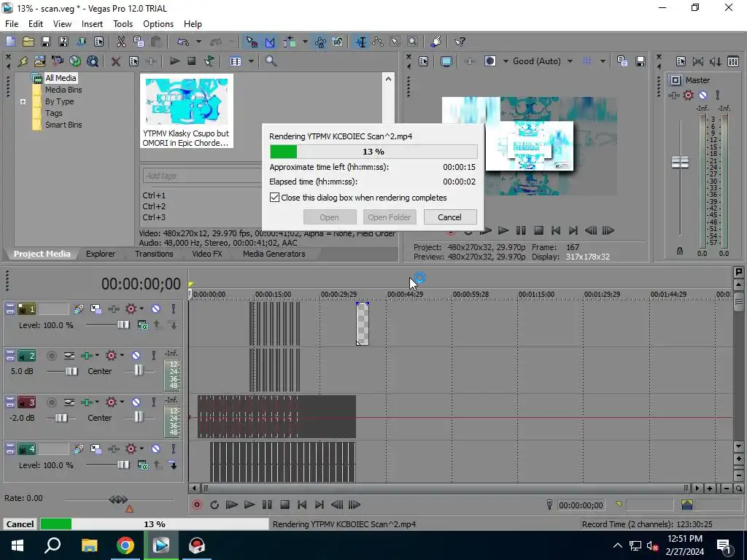Mute audio track 2

[136, 356]
